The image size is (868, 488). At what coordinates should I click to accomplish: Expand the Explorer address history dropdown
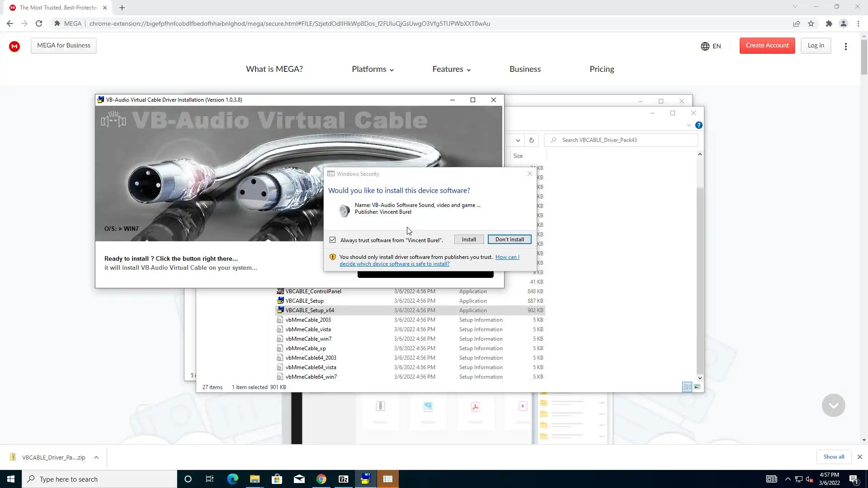[518, 140]
